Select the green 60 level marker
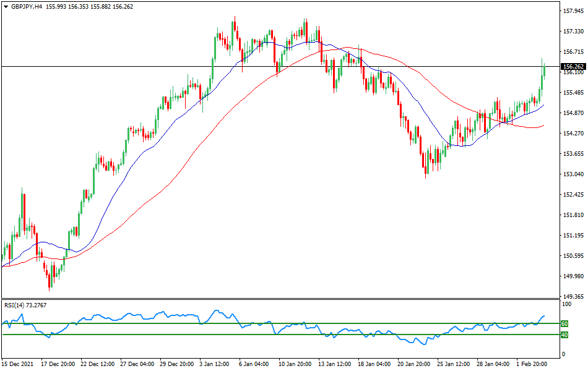The height and width of the screenshot is (371, 588). [x=564, y=323]
